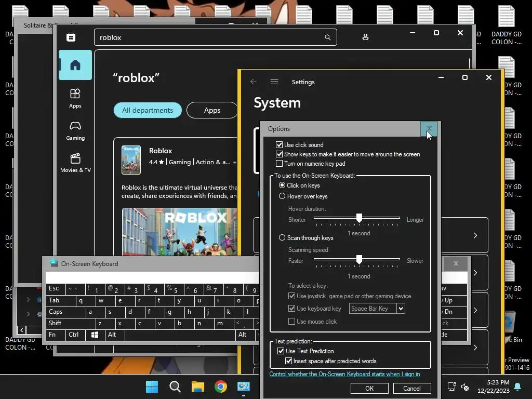Enable Turn on numeric key pad
The image size is (532, 399).
[x=279, y=164]
